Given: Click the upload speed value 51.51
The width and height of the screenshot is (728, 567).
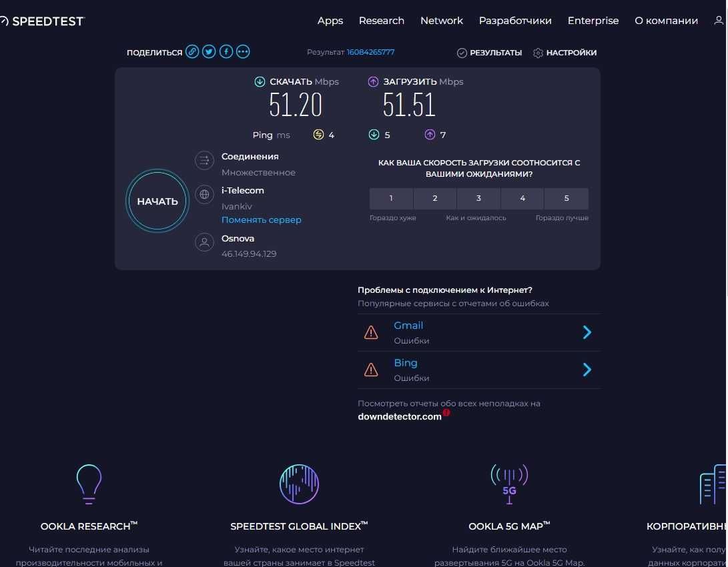Looking at the screenshot, I should point(409,105).
